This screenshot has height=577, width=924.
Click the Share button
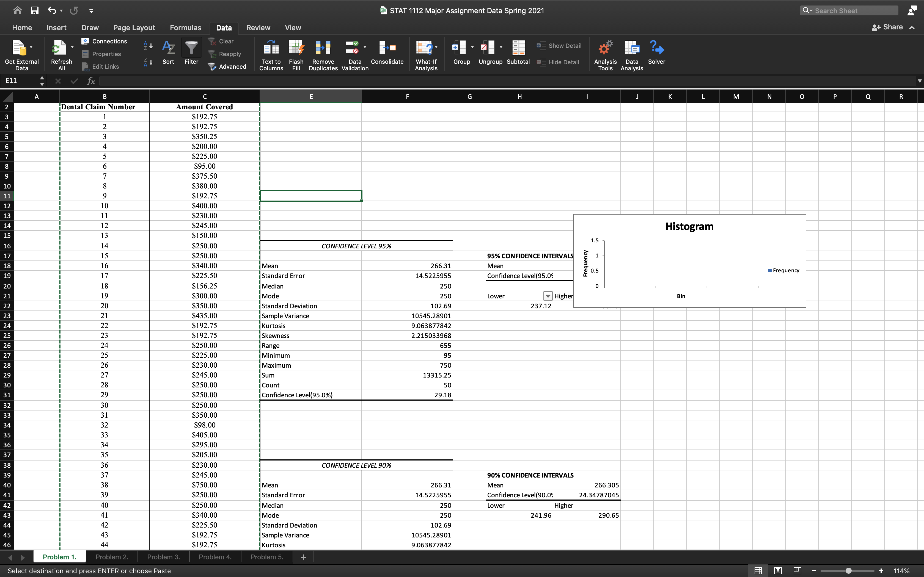click(888, 27)
